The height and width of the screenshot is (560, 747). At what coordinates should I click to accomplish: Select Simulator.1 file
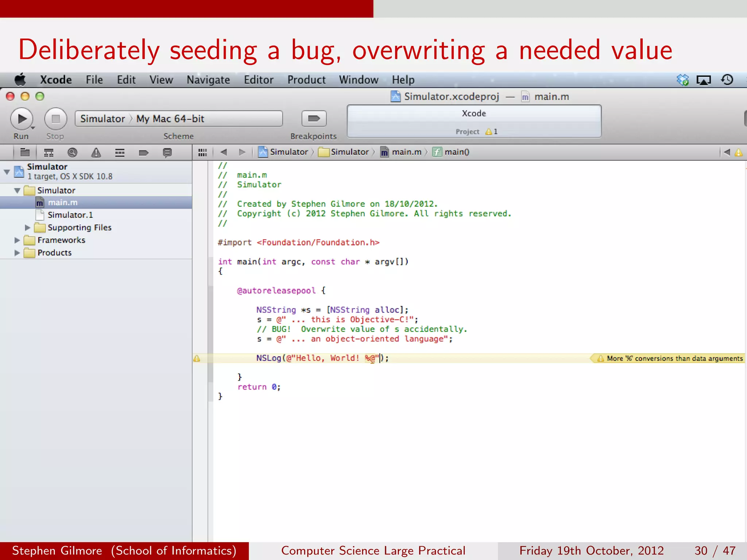tap(96, 215)
